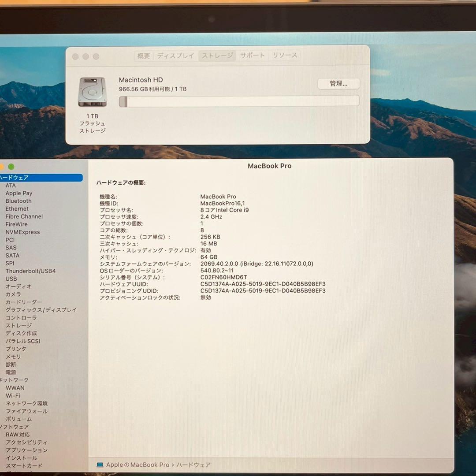Viewport: 476px width, 476px height.
Task: Click the storage usage bar
Action: click(x=238, y=101)
